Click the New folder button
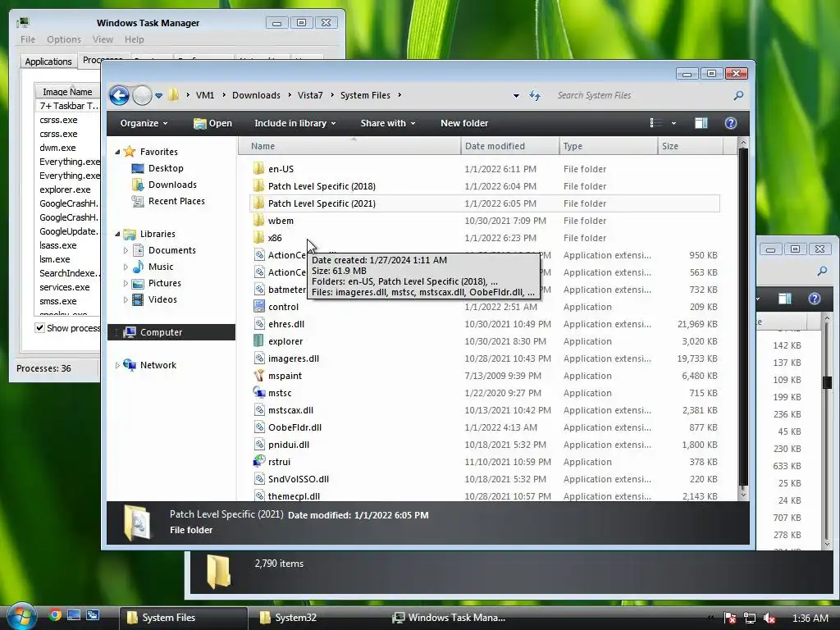 [464, 123]
